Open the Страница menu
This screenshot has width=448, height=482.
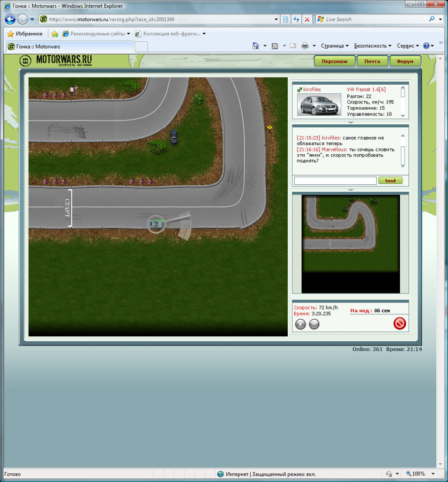click(334, 46)
